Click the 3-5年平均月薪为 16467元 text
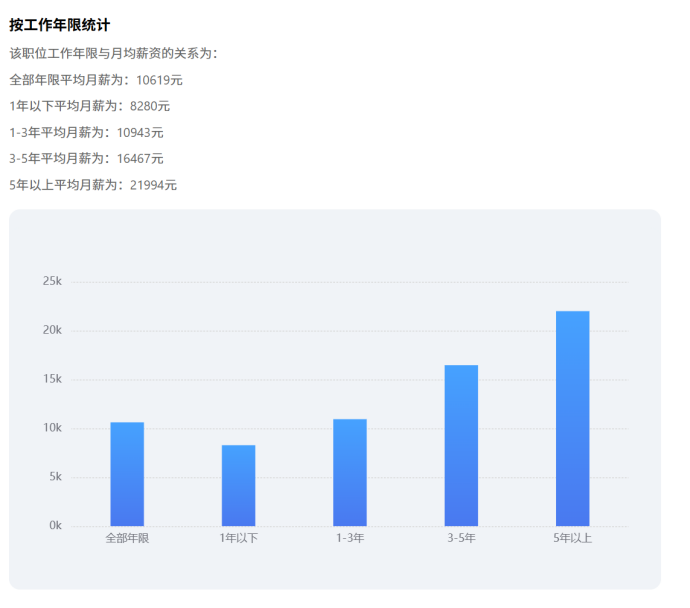690x608 pixels. click(86, 158)
